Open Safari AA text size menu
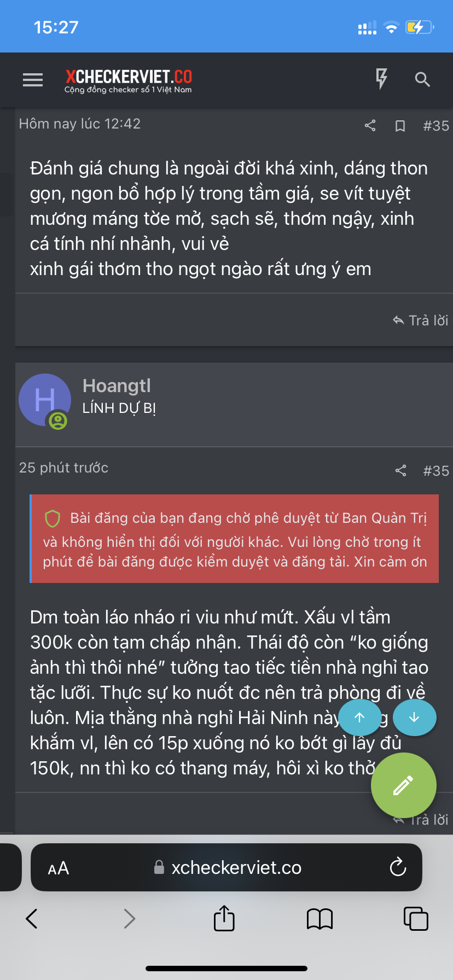The image size is (453, 980). tap(59, 868)
